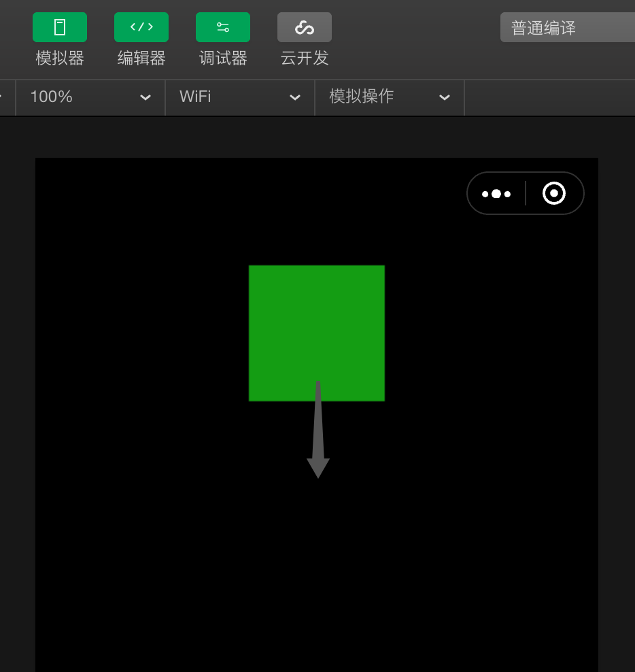Screen dimensions: 635x672
Task: Click the 调试器 button label
Action: click(222, 58)
